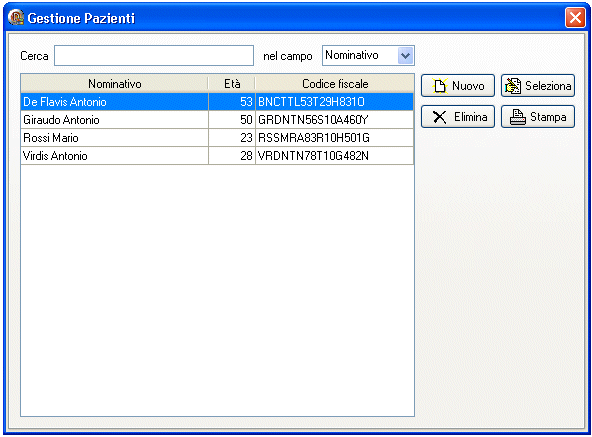The height and width of the screenshot is (437, 592).
Task: Click fiscal code VRDNTN78T10G482N cell
Action: click(x=335, y=156)
